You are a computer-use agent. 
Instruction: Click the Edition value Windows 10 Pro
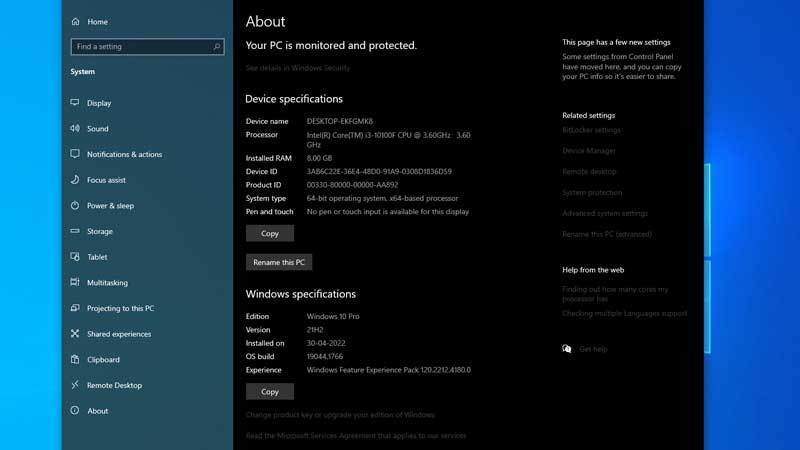pos(333,316)
